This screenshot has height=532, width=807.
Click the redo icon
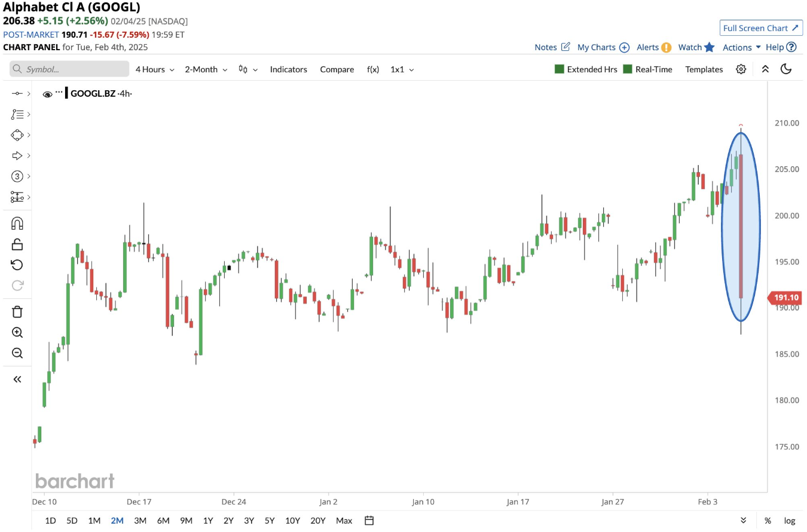coord(17,285)
